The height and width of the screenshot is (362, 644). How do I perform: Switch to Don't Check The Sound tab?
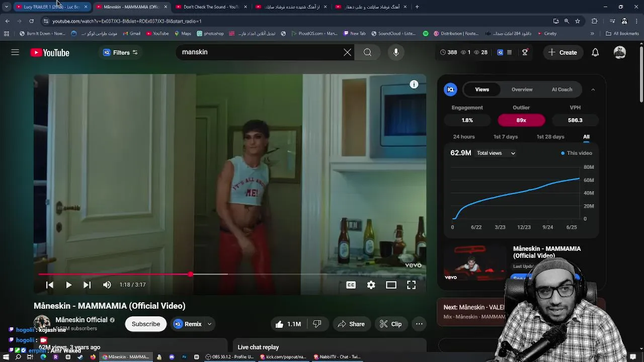point(210,7)
